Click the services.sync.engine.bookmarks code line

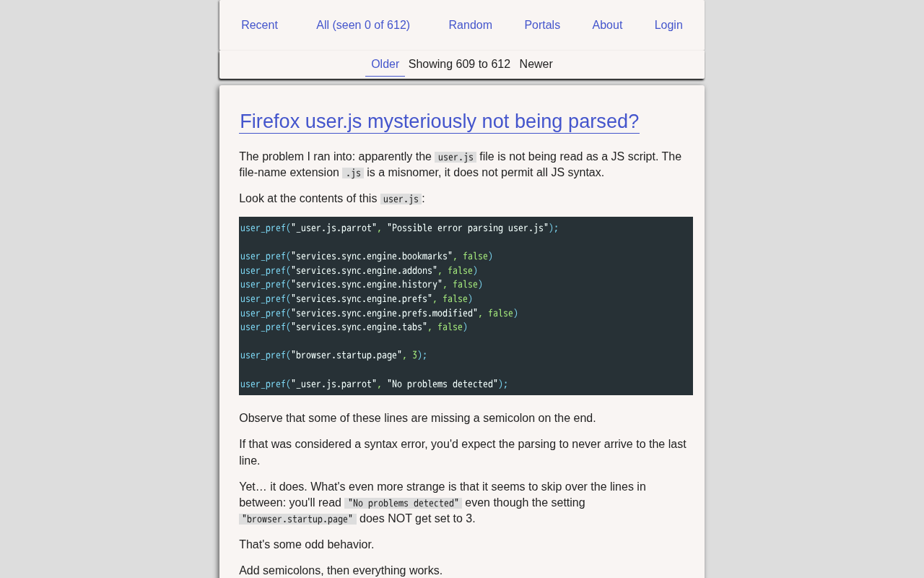pos(366,256)
